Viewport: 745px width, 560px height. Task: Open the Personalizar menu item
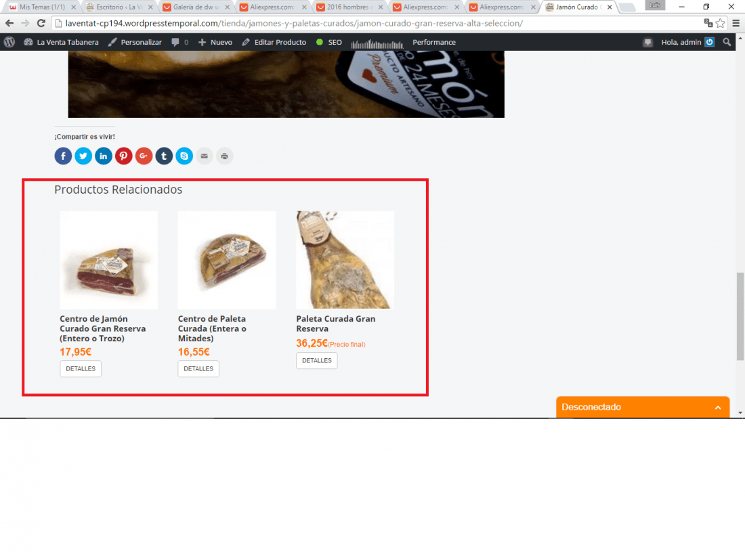point(135,42)
